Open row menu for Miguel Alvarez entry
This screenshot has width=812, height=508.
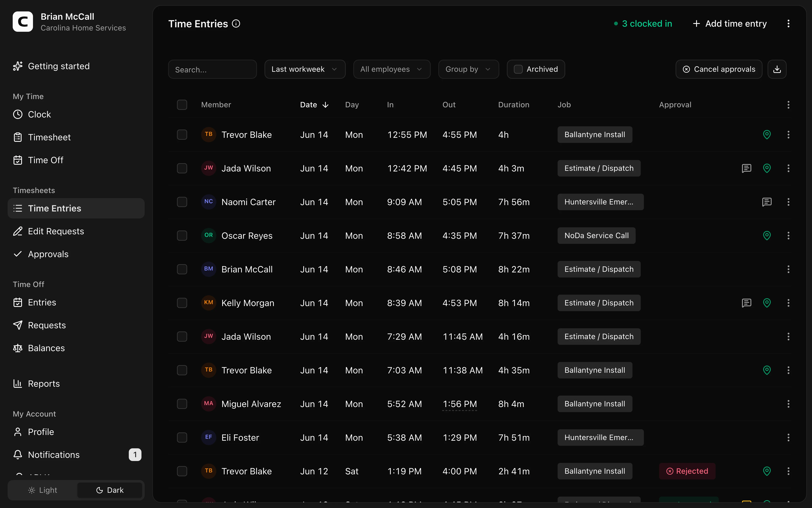pyautogui.click(x=788, y=404)
